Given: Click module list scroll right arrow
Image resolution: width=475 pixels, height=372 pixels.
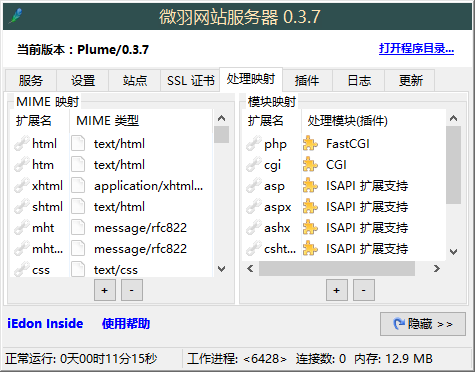Looking at the screenshot, I should tap(437, 268).
